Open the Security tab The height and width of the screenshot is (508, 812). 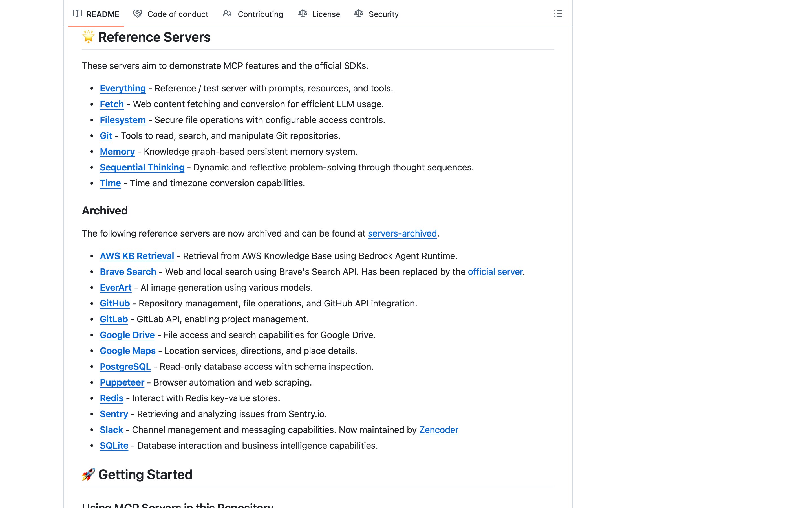376,14
